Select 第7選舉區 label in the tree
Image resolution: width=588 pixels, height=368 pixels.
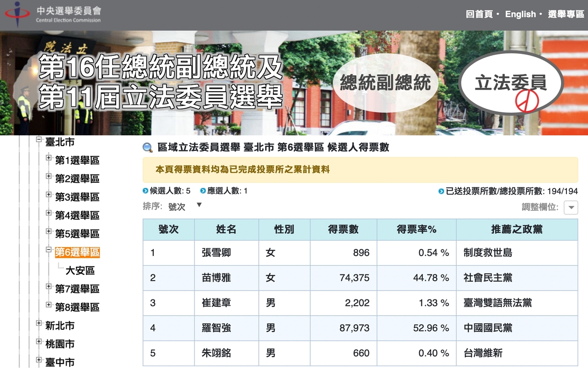tap(77, 289)
